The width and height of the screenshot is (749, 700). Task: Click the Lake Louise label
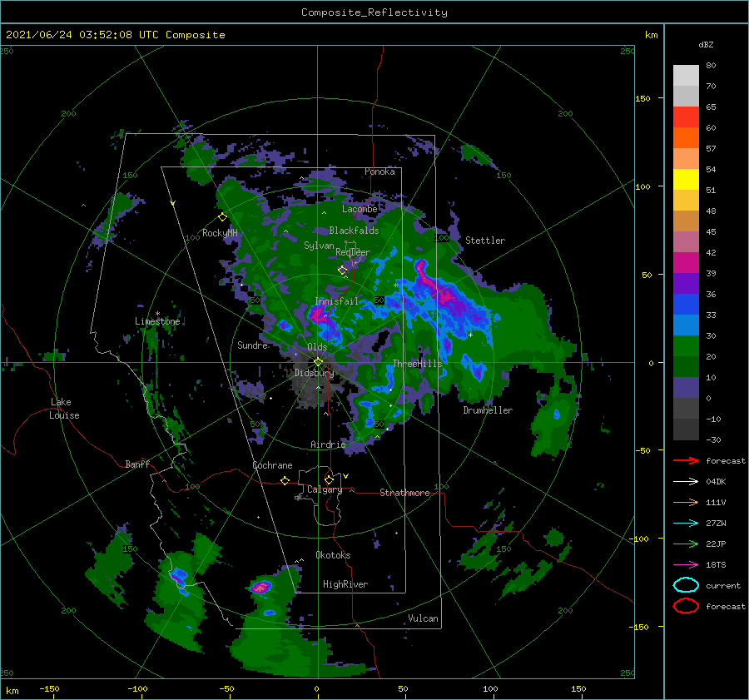point(64,409)
